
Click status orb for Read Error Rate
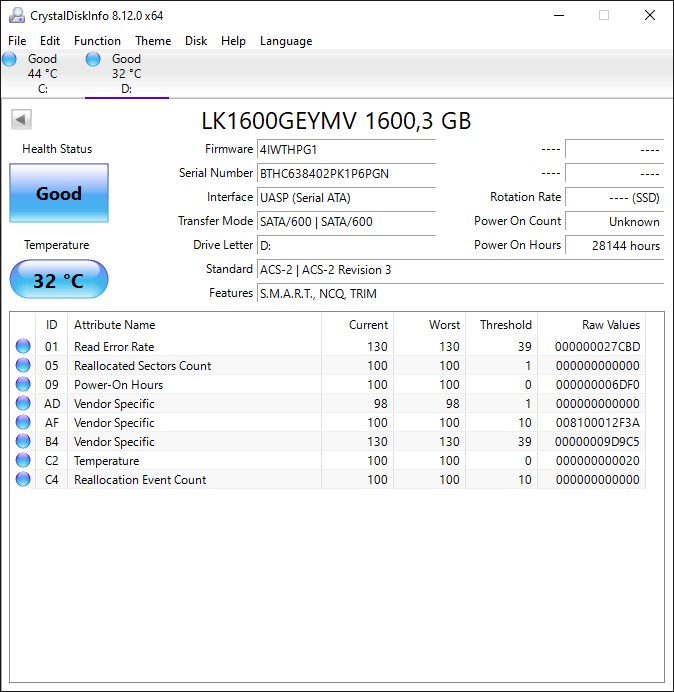click(x=23, y=346)
